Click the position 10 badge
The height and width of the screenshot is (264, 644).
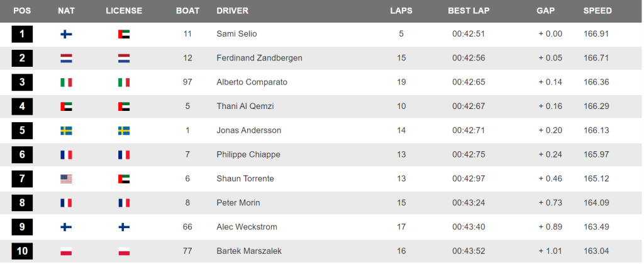click(x=22, y=251)
